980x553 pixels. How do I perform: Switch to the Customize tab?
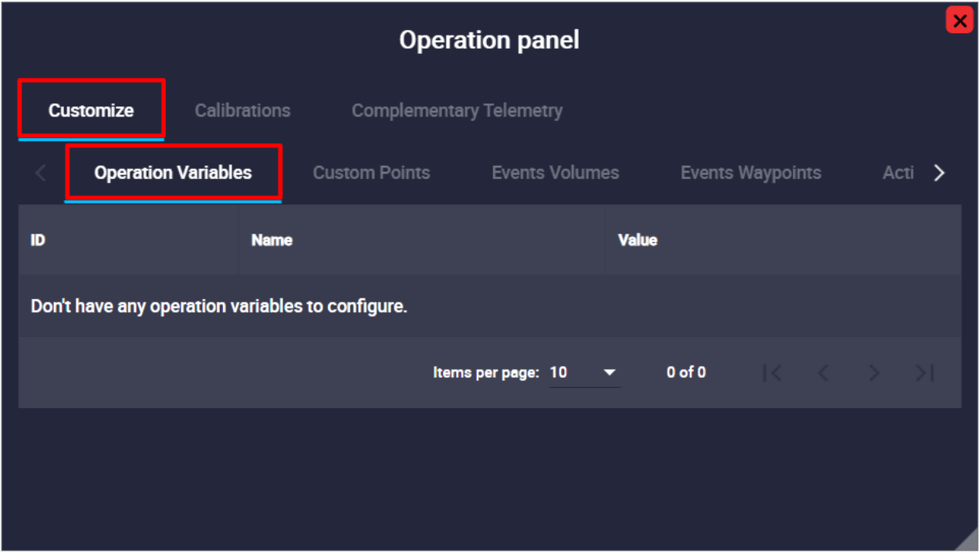(x=91, y=110)
